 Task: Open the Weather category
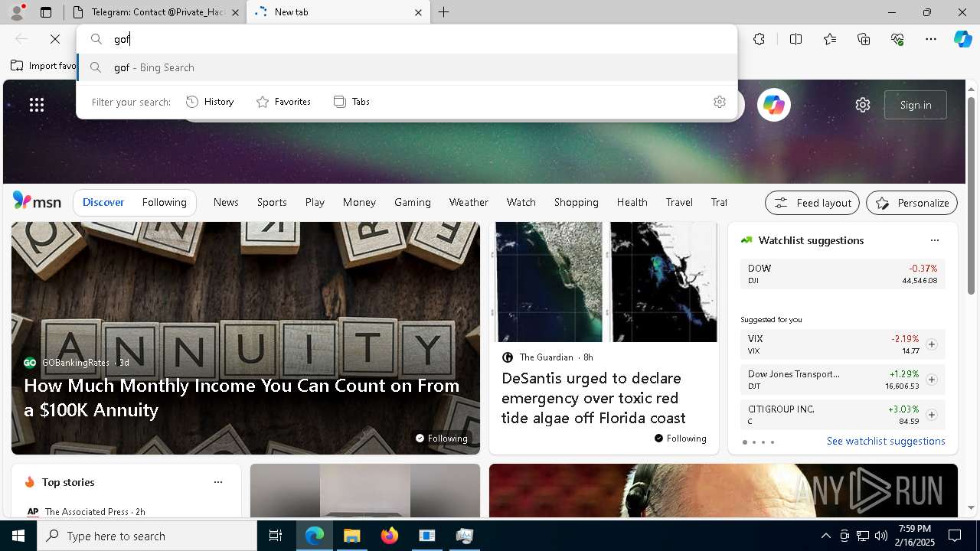469,202
